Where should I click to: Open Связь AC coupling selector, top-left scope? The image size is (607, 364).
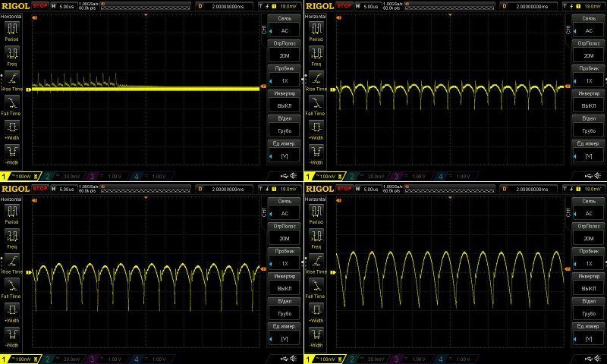click(x=285, y=26)
